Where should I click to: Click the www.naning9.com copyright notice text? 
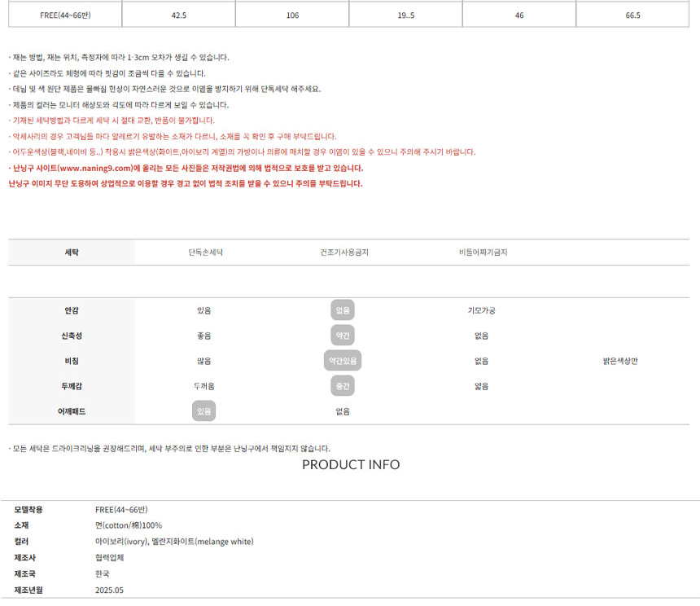[x=186, y=168]
